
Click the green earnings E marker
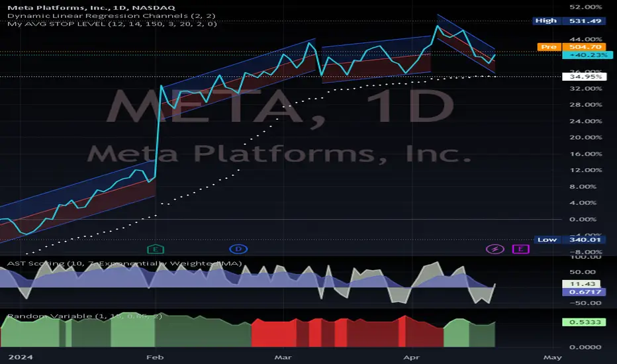156,249
